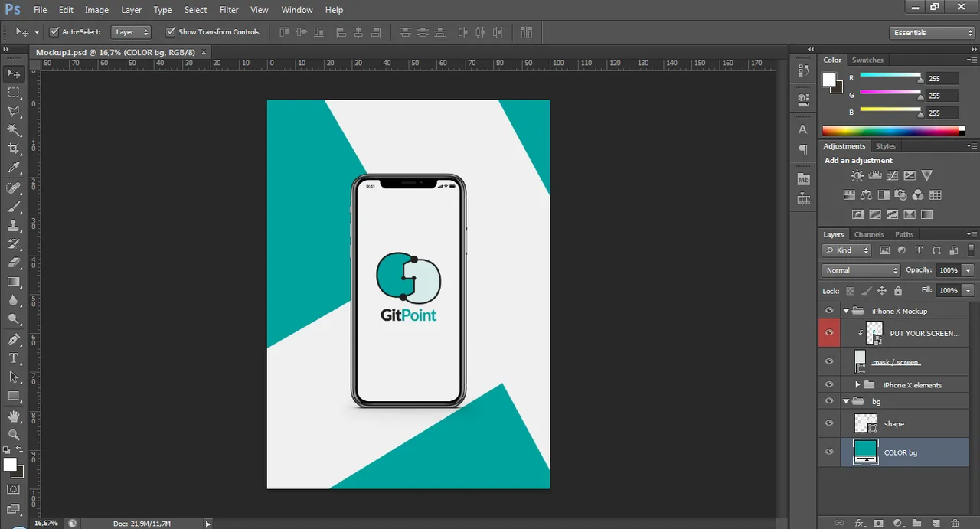Toggle Show Transform Controls checkbox
The height and width of the screenshot is (529, 980).
pos(171,32)
